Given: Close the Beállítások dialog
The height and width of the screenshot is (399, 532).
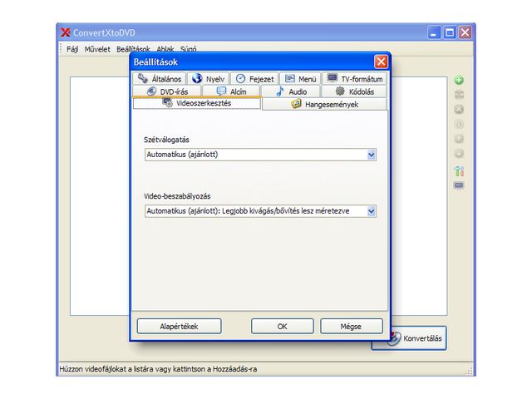Looking at the screenshot, I should click(x=381, y=62).
